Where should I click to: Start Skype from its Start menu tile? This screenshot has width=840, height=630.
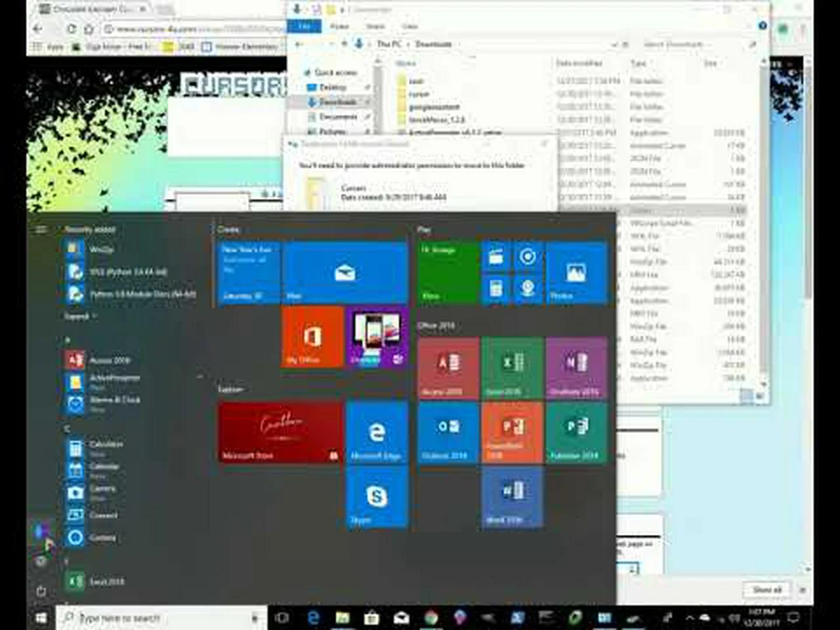(376, 497)
